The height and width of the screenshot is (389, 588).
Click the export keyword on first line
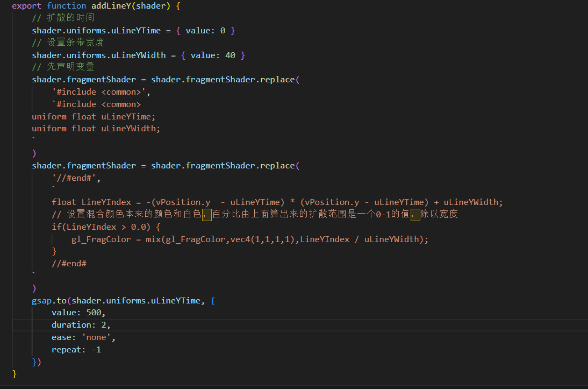27,6
